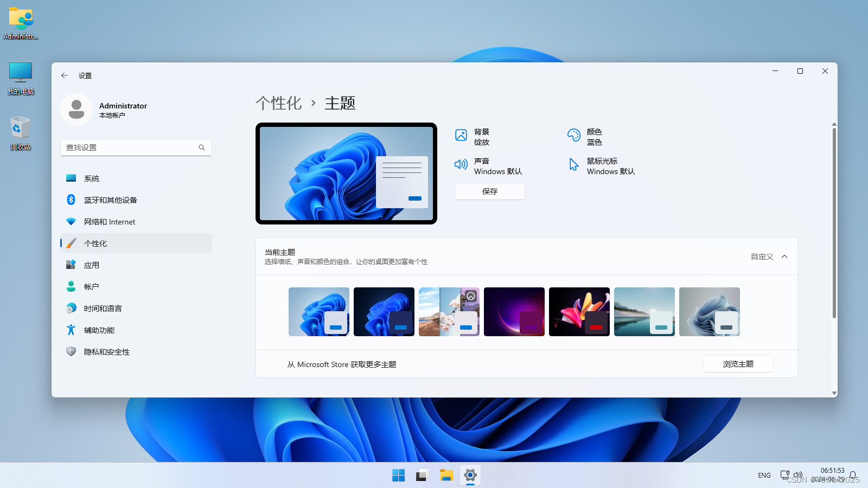
Task: Click the 保存 button
Action: tap(490, 191)
